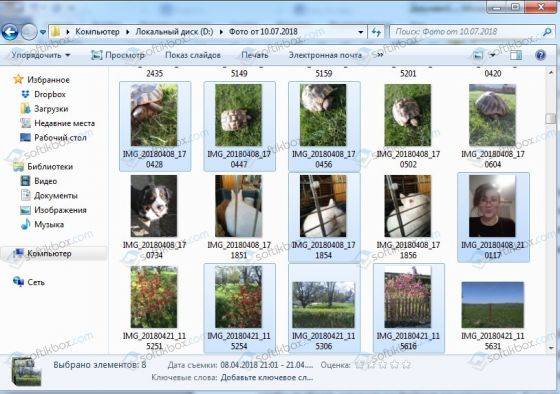
Task: Click the Forward navigation arrow
Action: pyautogui.click(x=29, y=32)
